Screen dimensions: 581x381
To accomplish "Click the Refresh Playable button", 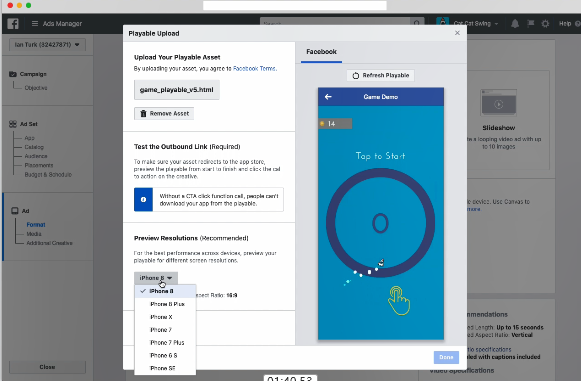I will tap(381, 76).
